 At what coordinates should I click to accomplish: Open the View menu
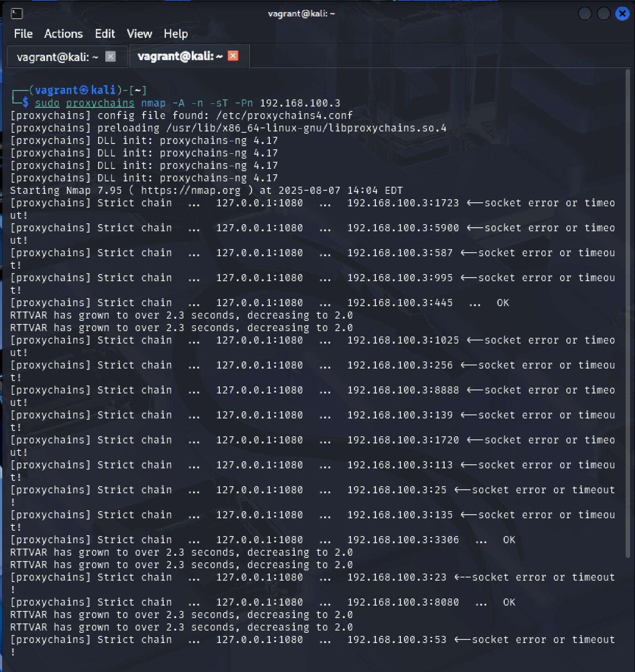coord(139,34)
